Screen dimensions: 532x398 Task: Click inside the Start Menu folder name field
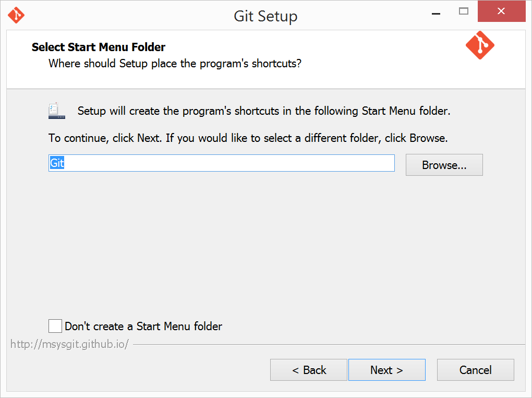click(x=222, y=163)
